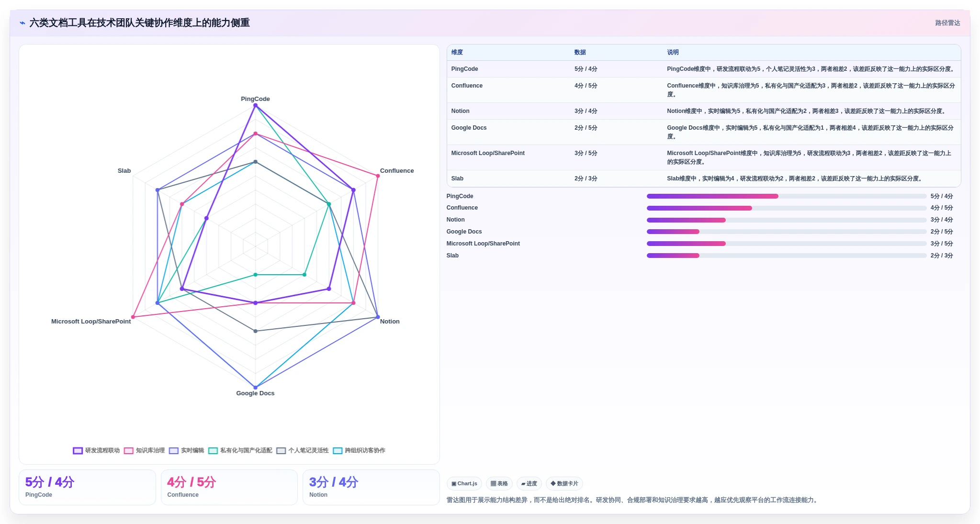The width and height of the screenshot is (980, 524).
Task: Select the Confluence table row name
Action: 467,86
